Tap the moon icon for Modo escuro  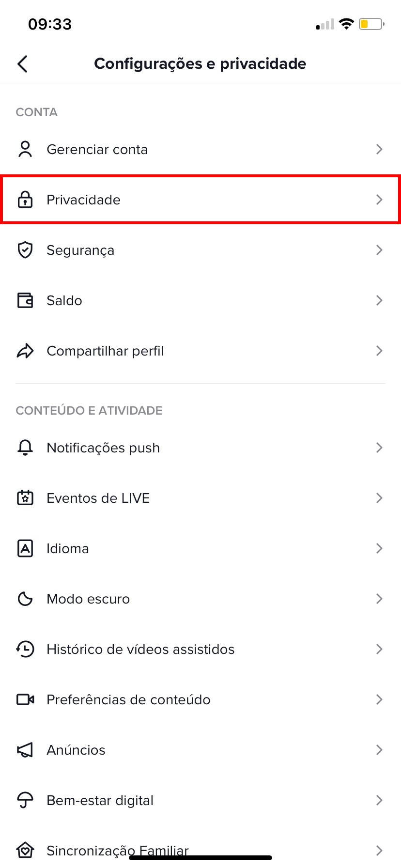[x=25, y=599]
